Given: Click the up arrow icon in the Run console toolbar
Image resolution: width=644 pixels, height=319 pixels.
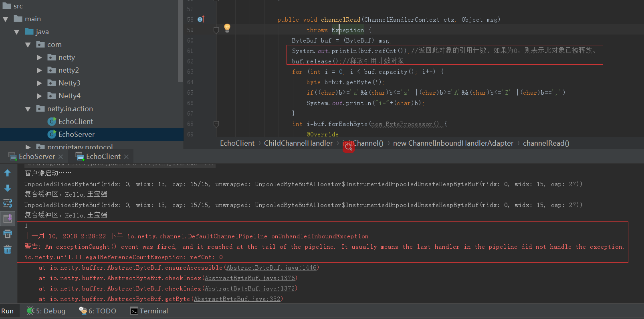Looking at the screenshot, I should (7, 173).
